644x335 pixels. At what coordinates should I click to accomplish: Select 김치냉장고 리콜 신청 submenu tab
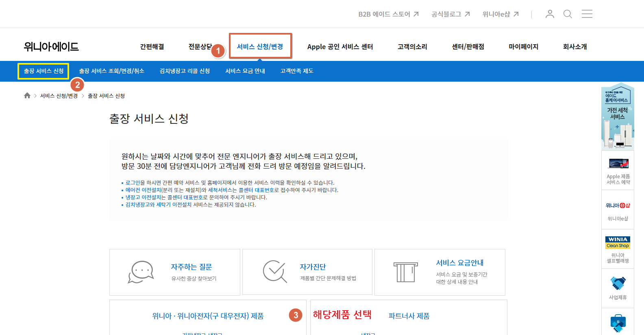click(185, 71)
